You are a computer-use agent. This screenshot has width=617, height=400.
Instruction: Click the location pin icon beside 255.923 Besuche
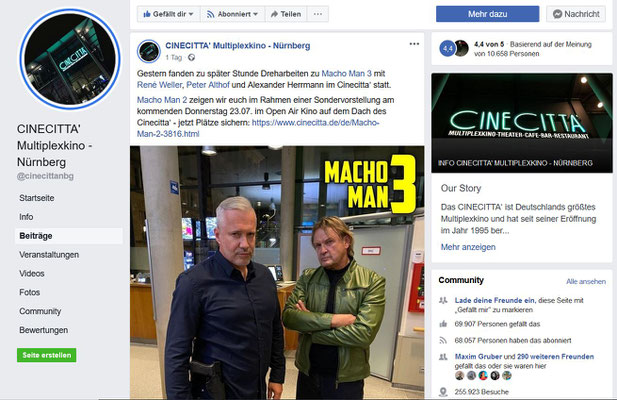[443, 392]
